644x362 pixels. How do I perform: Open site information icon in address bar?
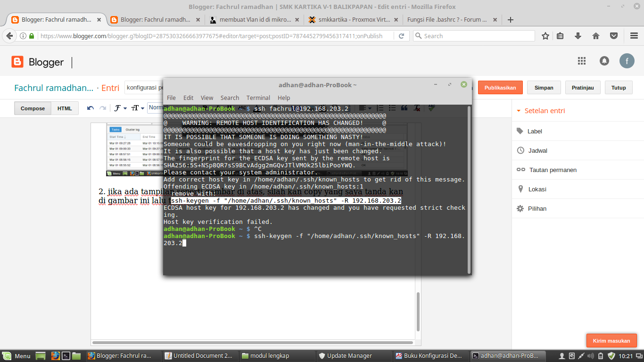coord(23,36)
